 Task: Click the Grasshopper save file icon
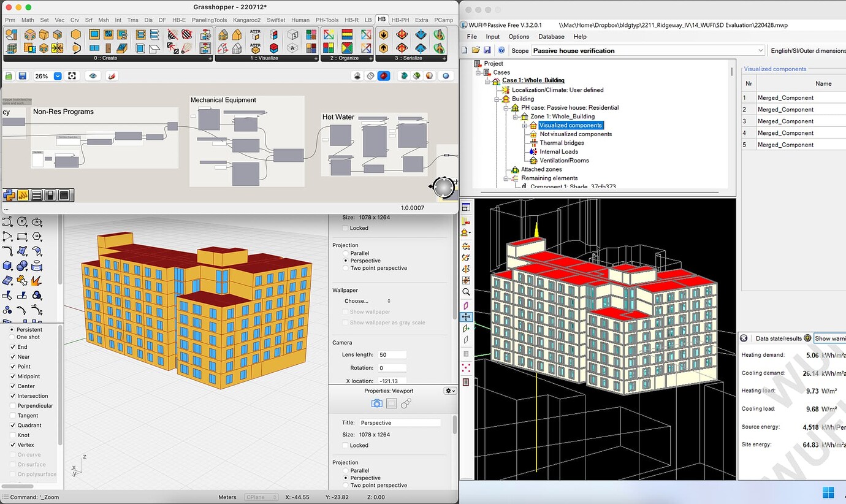(23, 76)
